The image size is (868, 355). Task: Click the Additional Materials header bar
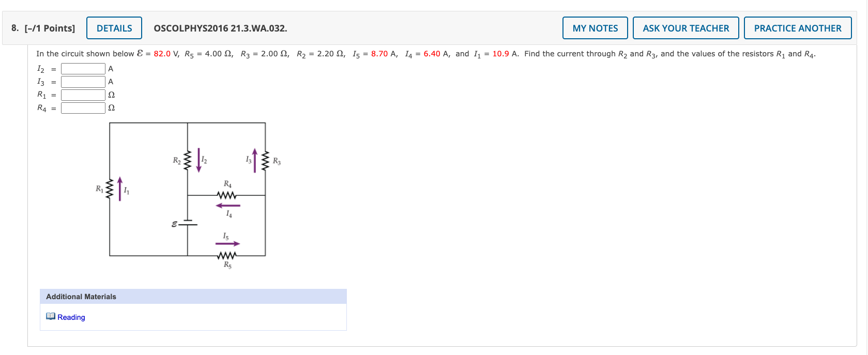tap(81, 296)
